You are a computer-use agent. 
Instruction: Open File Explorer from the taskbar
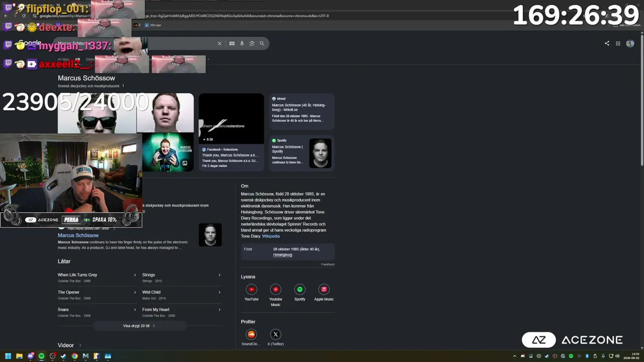[x=19, y=356]
